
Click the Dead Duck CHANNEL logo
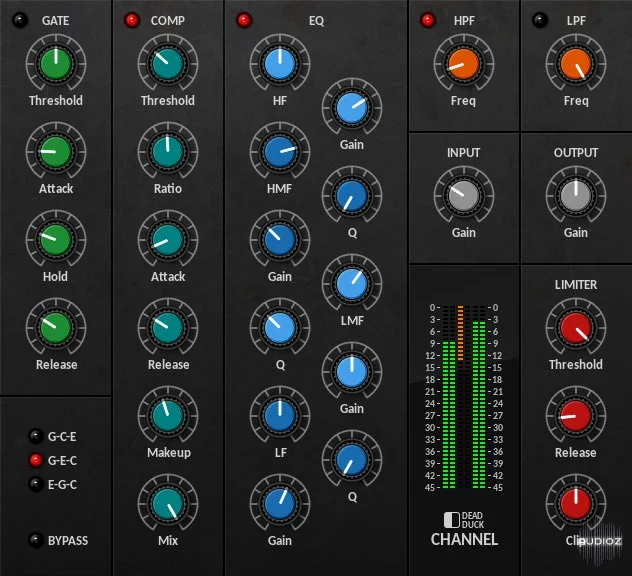464,529
